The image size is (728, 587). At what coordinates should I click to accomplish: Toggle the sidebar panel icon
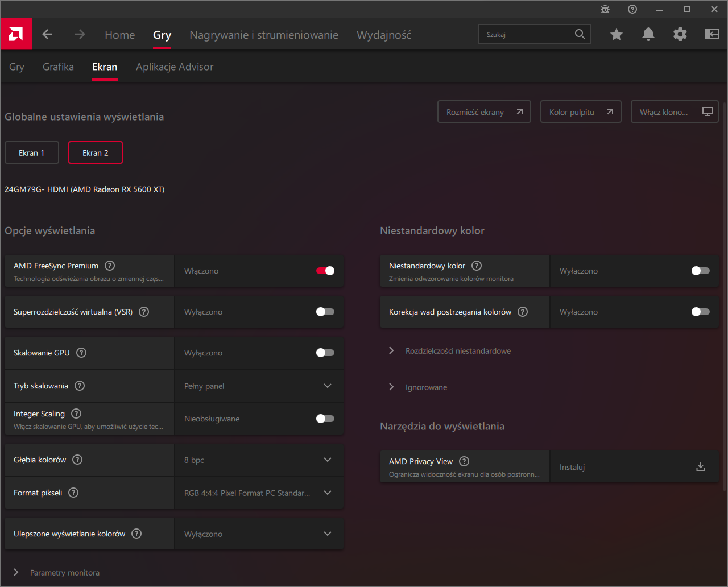pyautogui.click(x=712, y=35)
